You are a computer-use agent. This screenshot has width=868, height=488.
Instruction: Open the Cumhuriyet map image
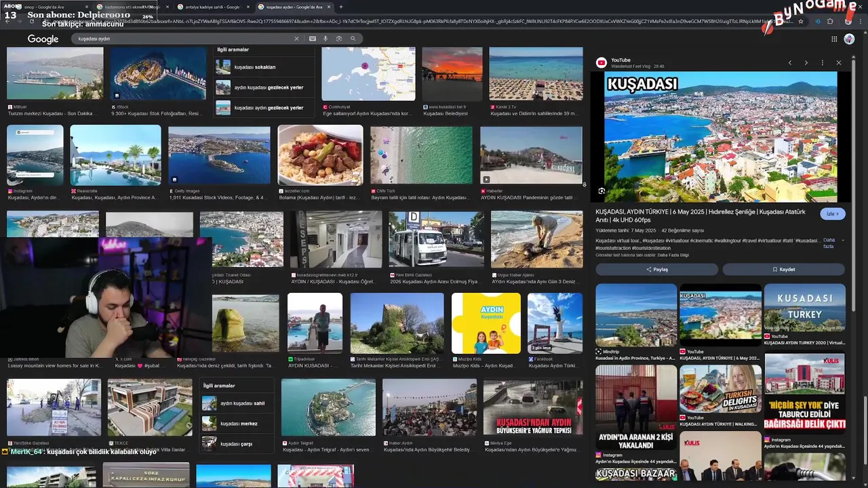pyautogui.click(x=368, y=74)
